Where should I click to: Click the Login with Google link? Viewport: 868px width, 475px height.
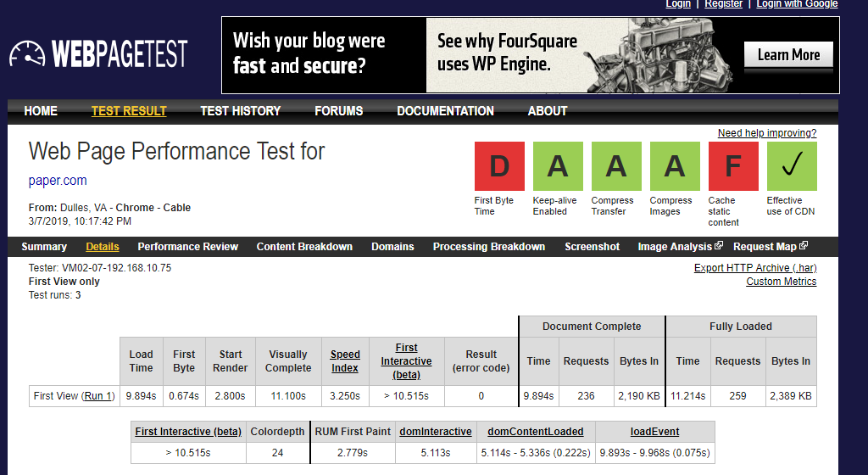(x=797, y=4)
